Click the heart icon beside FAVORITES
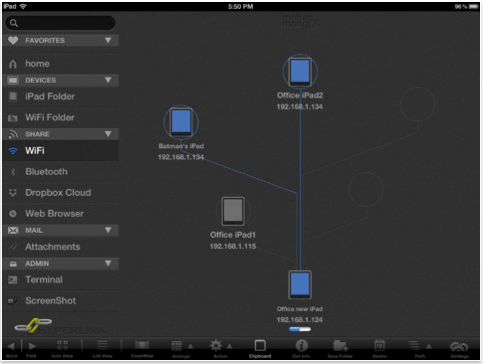This screenshot has height=364, width=483. 13,41
